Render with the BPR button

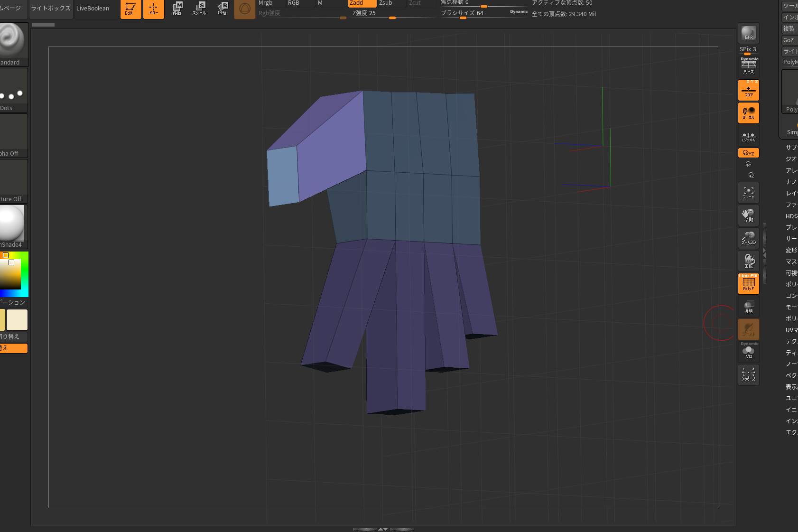pos(749,33)
